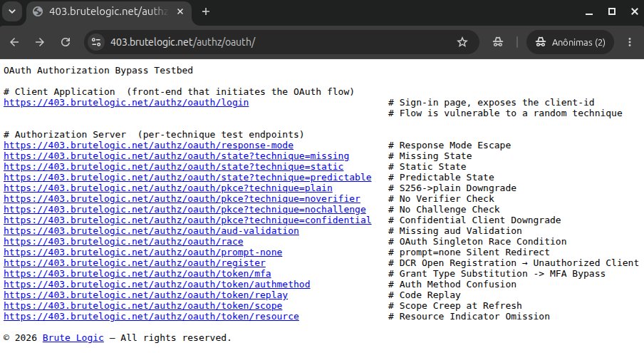Click the Brute Logic footer link

point(73,337)
